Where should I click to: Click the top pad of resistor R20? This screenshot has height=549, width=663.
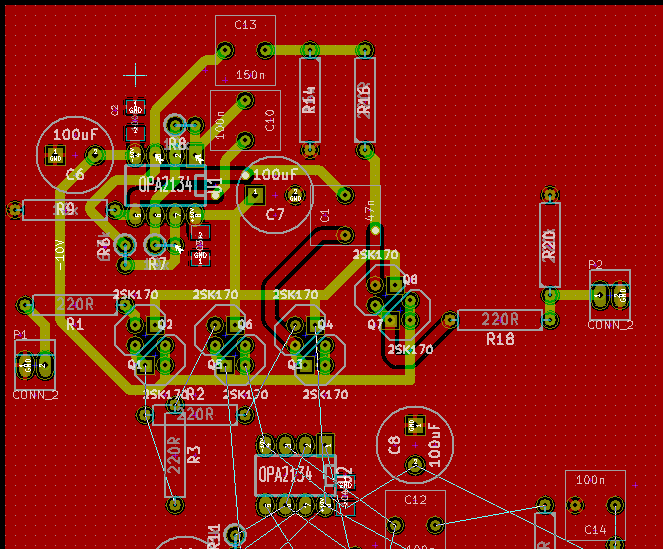(x=550, y=195)
